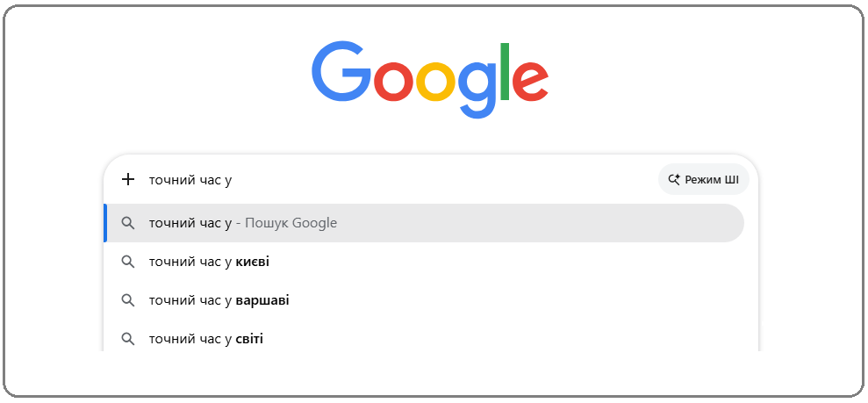Image resolution: width=868 pixels, height=403 pixels.
Task: Click magnifier icon next to 'світі' suggestion
Action: [x=128, y=339]
